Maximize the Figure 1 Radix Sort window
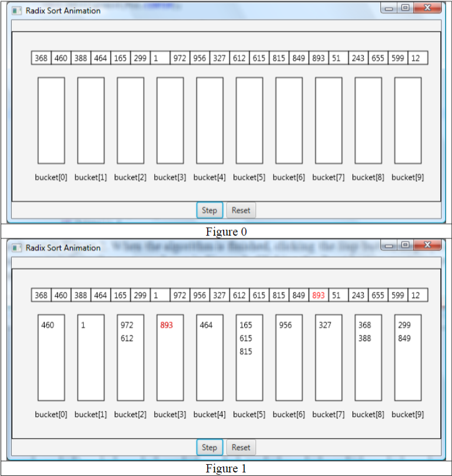The width and height of the screenshot is (452, 476). [x=405, y=245]
